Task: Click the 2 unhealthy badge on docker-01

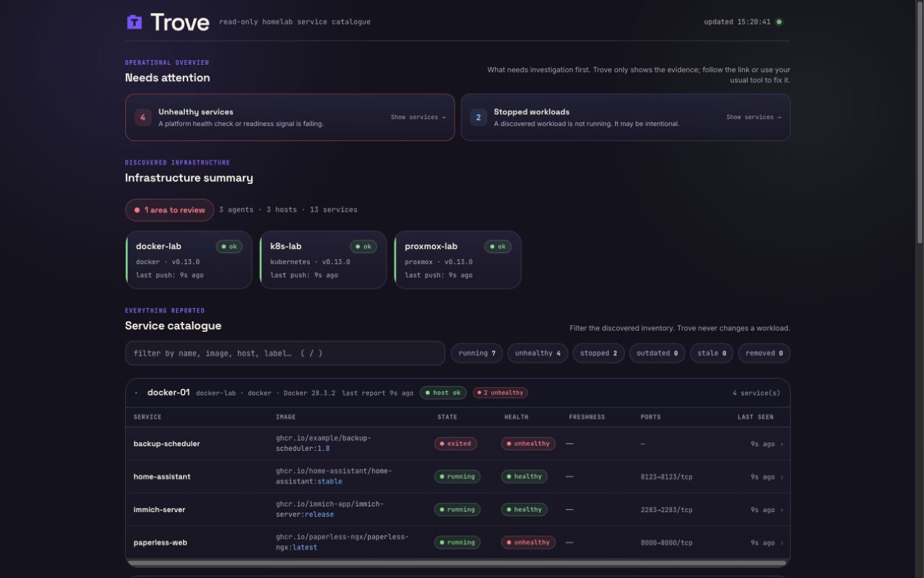Action: pos(500,393)
